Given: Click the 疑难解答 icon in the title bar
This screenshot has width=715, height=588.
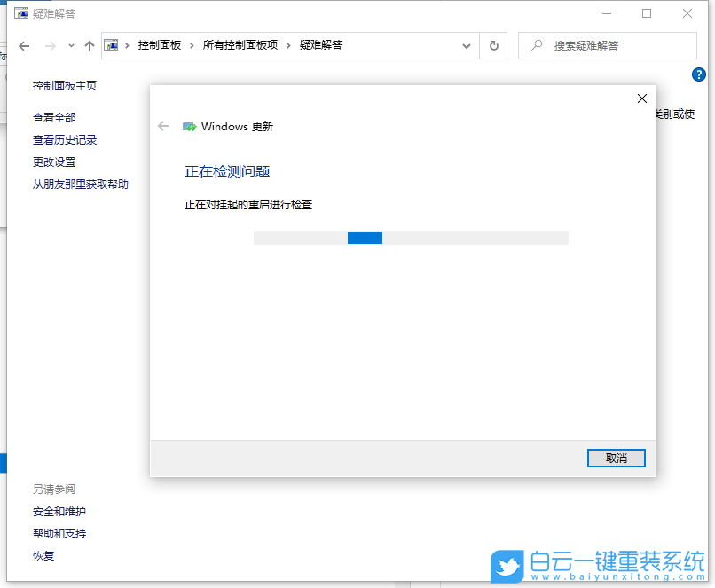Looking at the screenshot, I should pyautogui.click(x=20, y=13).
